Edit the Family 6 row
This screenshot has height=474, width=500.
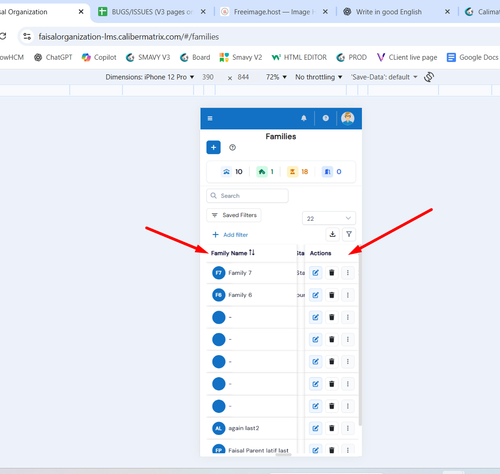[x=315, y=295]
